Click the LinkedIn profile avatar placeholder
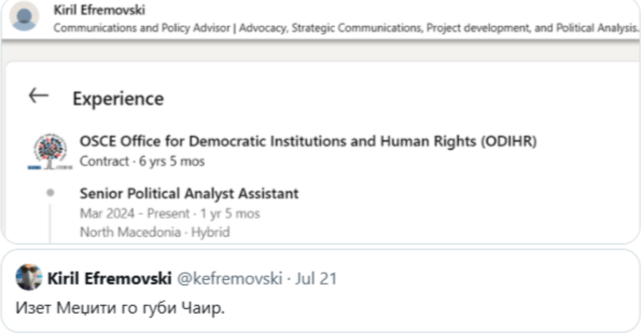This screenshot has height=334, width=644. pos(24,16)
